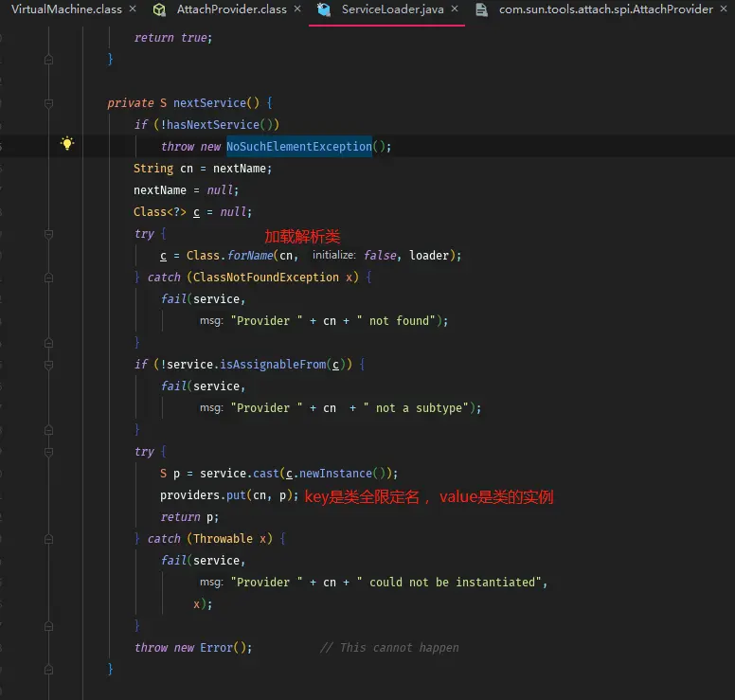Screen dimensions: 735x700
Task: Open the yellow lightbulb quick-fix icon
Action: coord(67,143)
